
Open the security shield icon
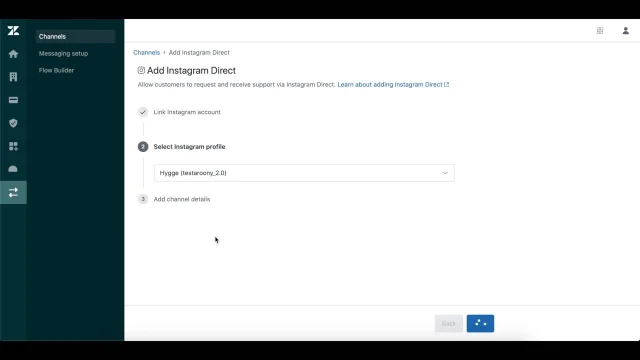coord(13,123)
